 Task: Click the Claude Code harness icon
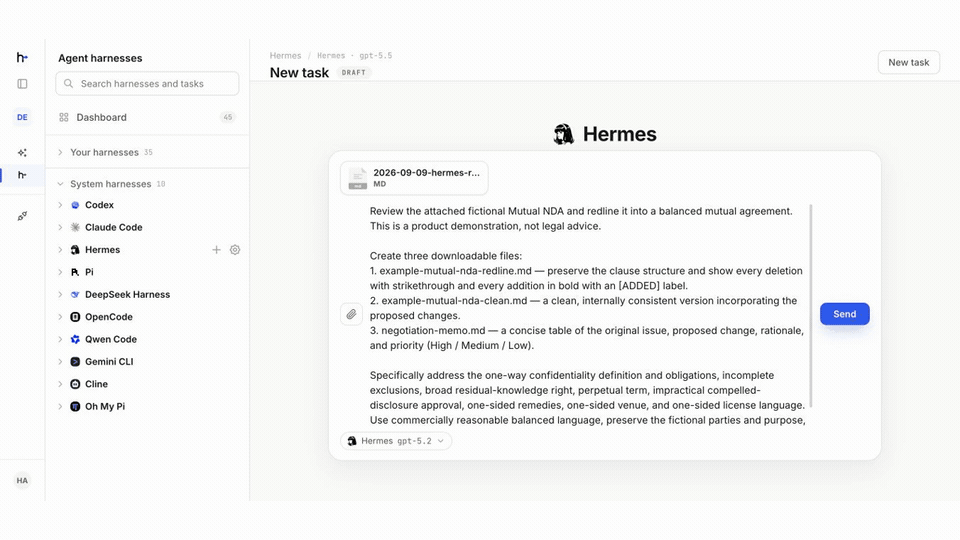coord(75,227)
